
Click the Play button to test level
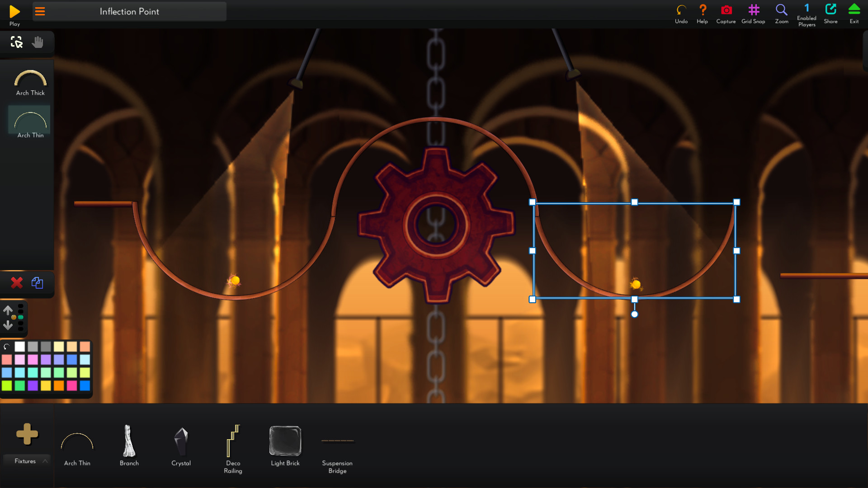pyautogui.click(x=14, y=11)
